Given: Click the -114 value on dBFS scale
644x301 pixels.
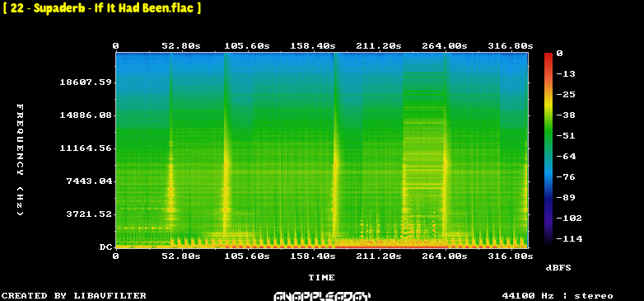Looking at the screenshot, I should 569,238.
